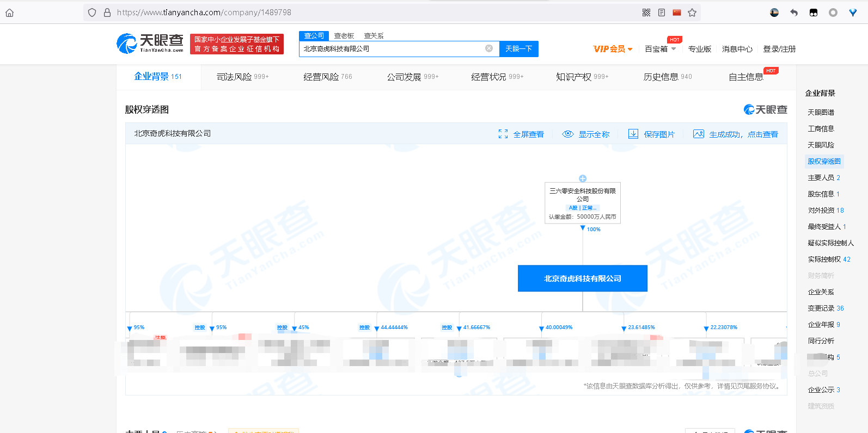Open the VIP会员 dropdown
Image resolution: width=868 pixels, height=433 pixels.
click(613, 49)
